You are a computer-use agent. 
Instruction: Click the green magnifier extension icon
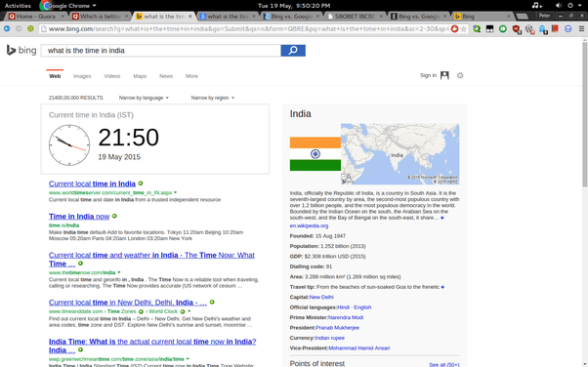[x=477, y=29]
